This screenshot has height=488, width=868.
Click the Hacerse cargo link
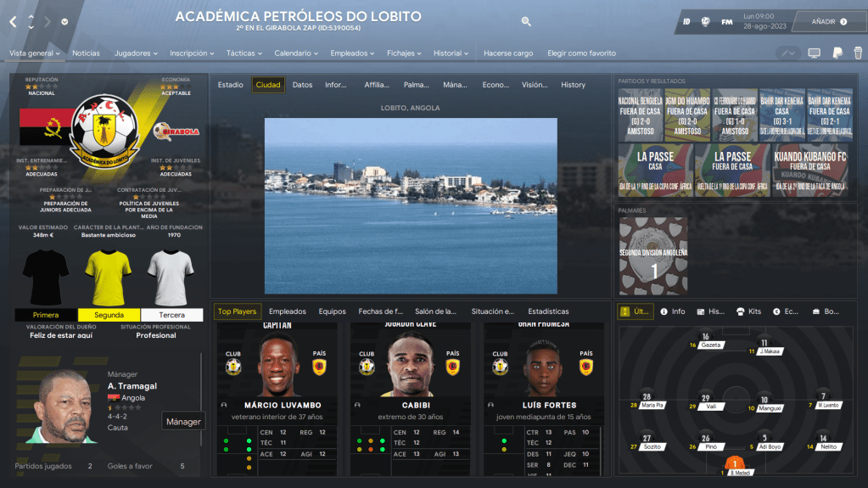coord(508,53)
